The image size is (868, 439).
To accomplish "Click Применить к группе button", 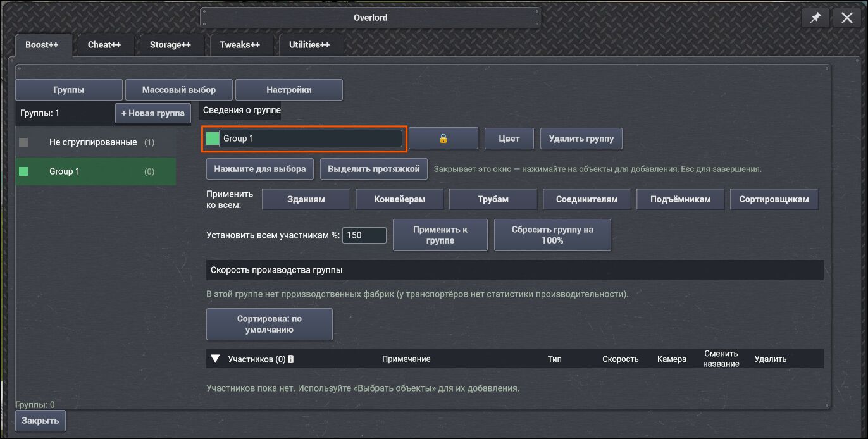I will pos(440,235).
